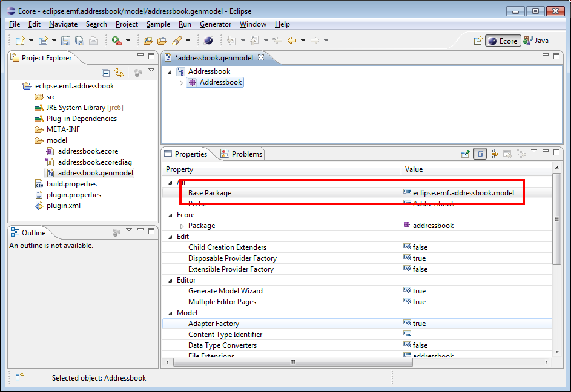
Task: Open the Generator menu
Action: tap(215, 24)
